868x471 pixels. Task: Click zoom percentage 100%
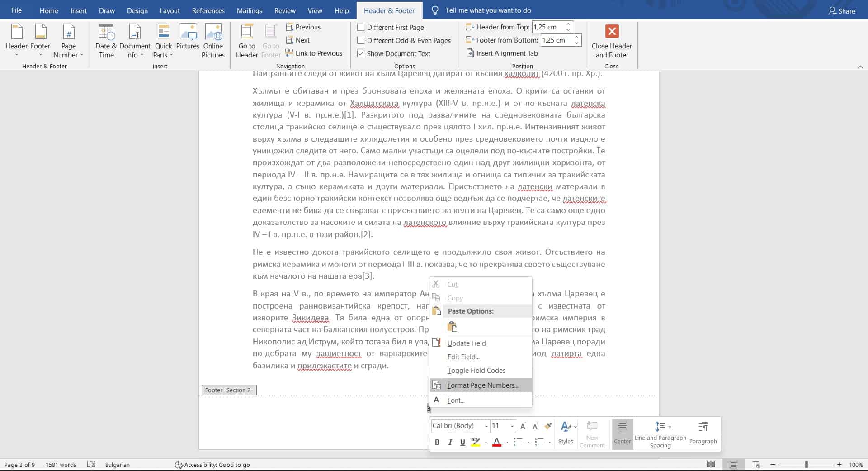(856, 465)
